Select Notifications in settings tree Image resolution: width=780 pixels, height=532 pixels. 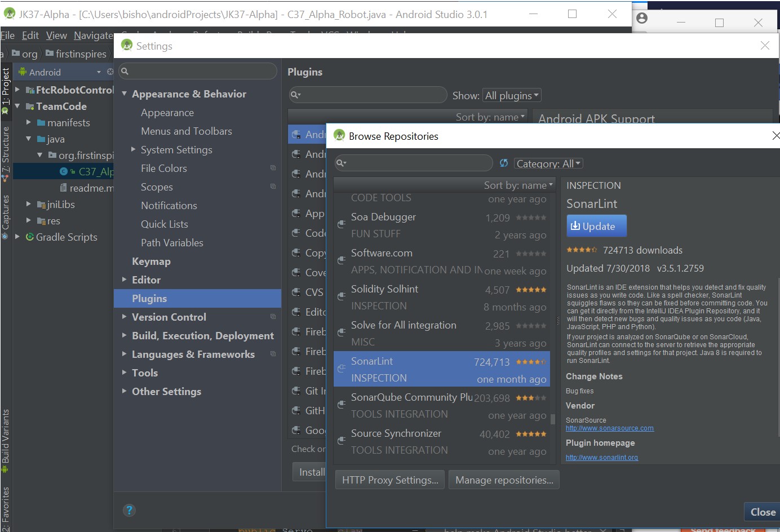169,205
